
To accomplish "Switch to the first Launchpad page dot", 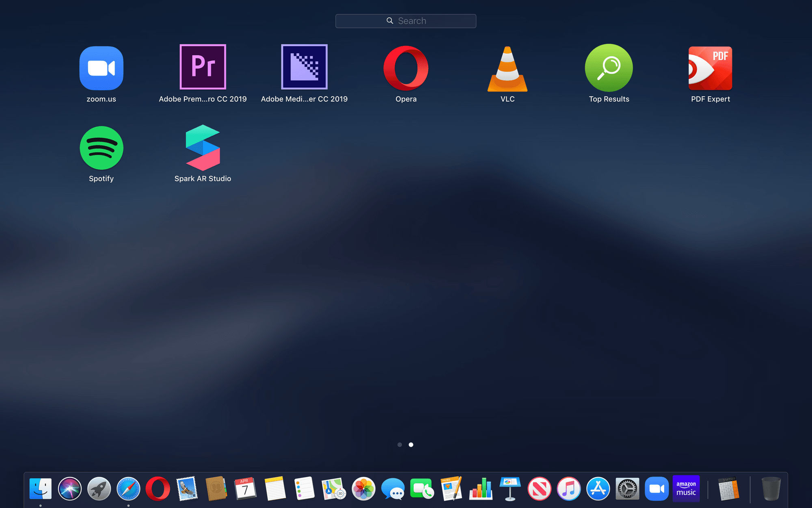I will 400,445.
